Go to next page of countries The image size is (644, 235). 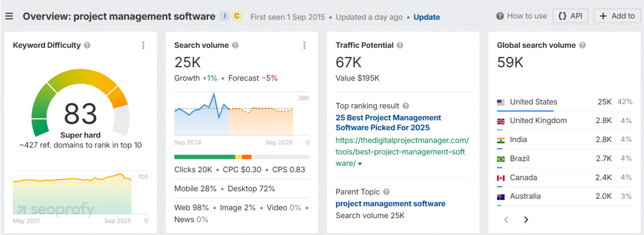click(x=526, y=220)
